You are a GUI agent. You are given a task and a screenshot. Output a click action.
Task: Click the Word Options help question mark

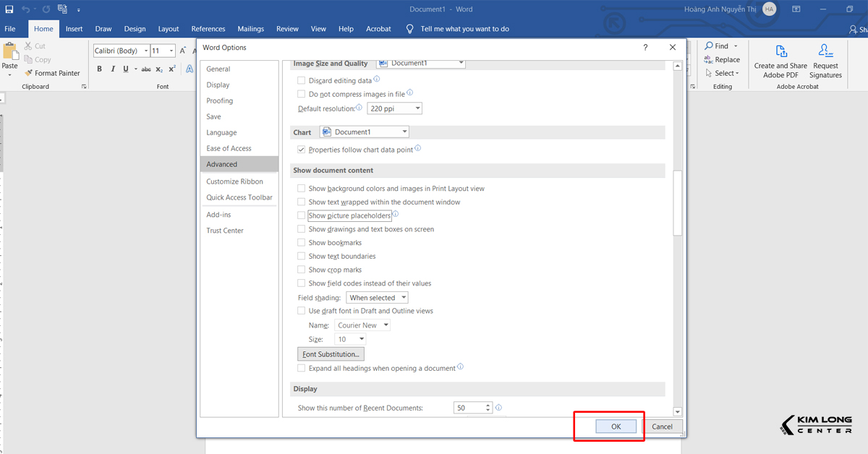coord(645,48)
